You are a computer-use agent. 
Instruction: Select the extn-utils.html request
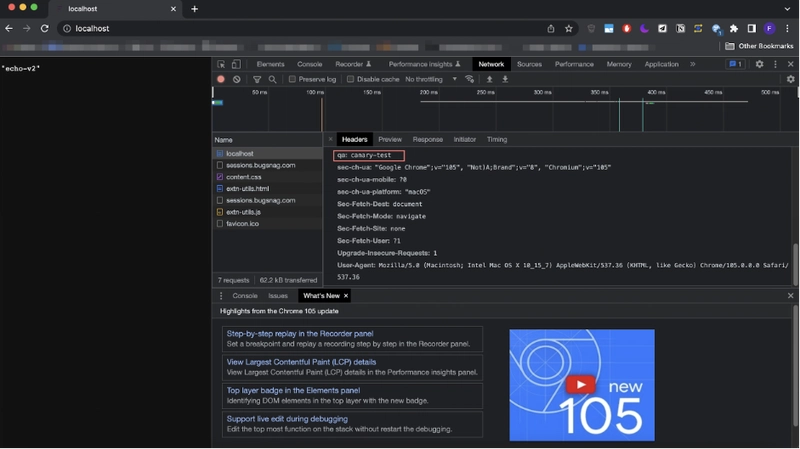coord(267,189)
